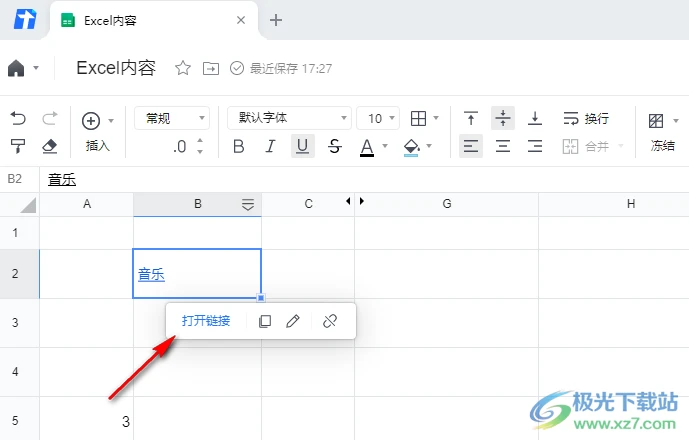Expand the home icon dropdown arrow
Image resolution: width=689 pixels, height=440 pixels.
point(36,68)
